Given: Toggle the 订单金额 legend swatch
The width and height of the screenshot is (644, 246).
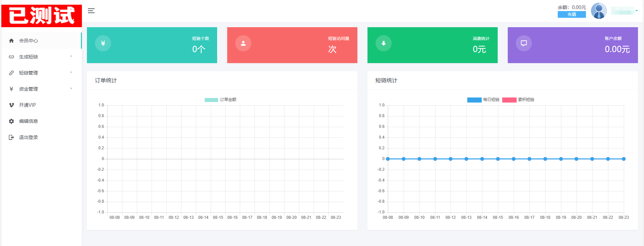Looking at the screenshot, I should tap(211, 100).
